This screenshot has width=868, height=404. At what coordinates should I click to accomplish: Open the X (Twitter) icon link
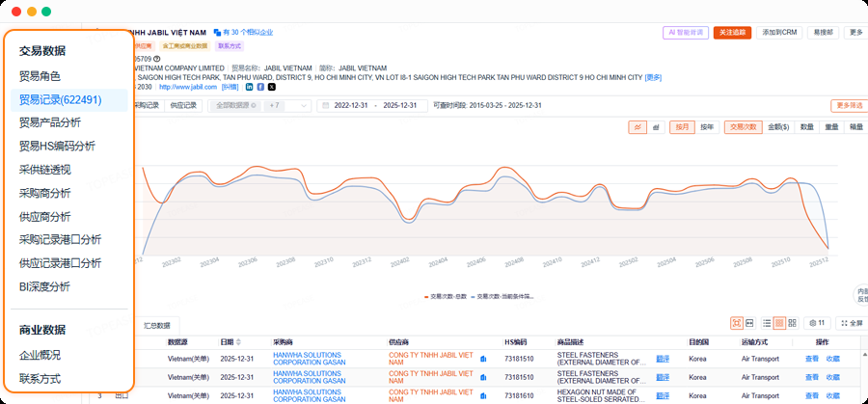271,87
